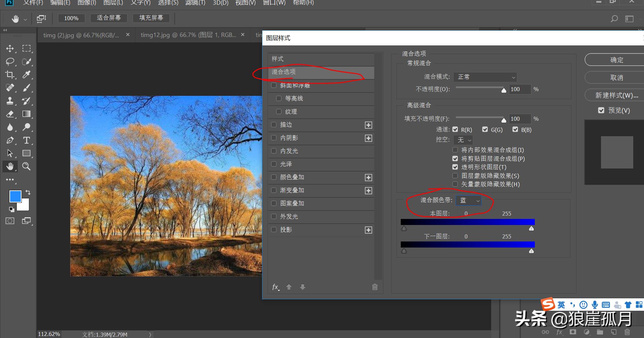This screenshot has height=338, width=644.
Task: Select the Horizontal Type tool
Action: 27,140
